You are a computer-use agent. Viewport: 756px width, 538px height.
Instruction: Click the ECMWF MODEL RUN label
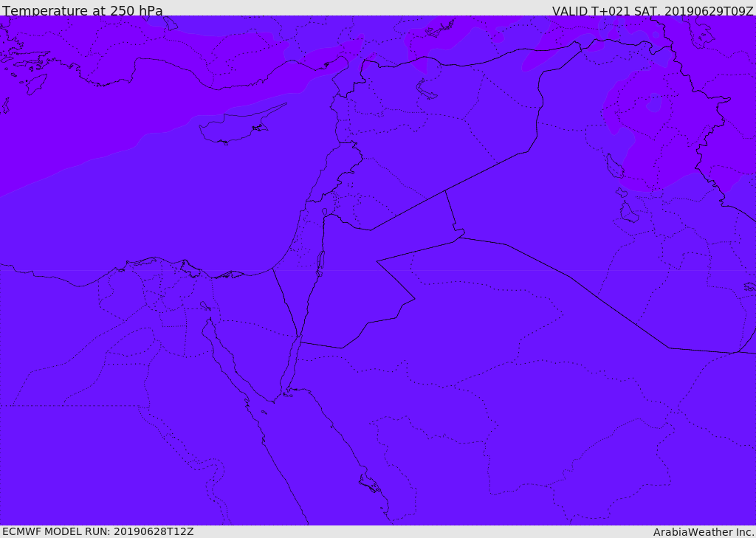click(x=97, y=531)
